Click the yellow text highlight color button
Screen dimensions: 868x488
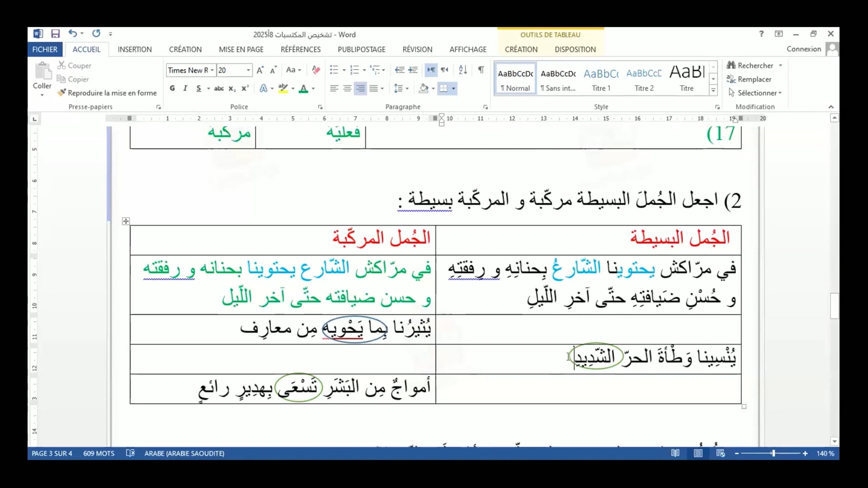tap(283, 89)
